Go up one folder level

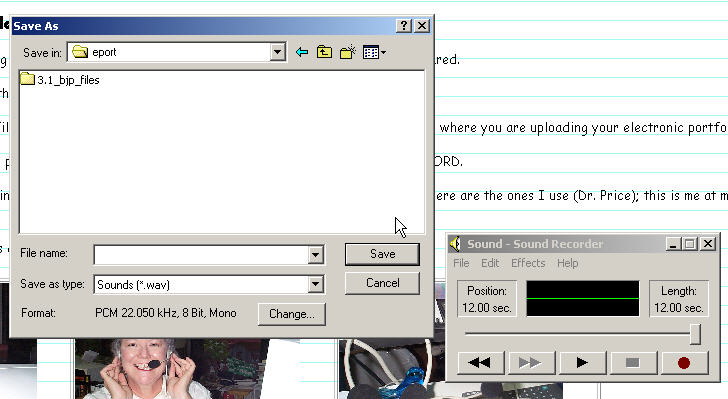(x=324, y=52)
